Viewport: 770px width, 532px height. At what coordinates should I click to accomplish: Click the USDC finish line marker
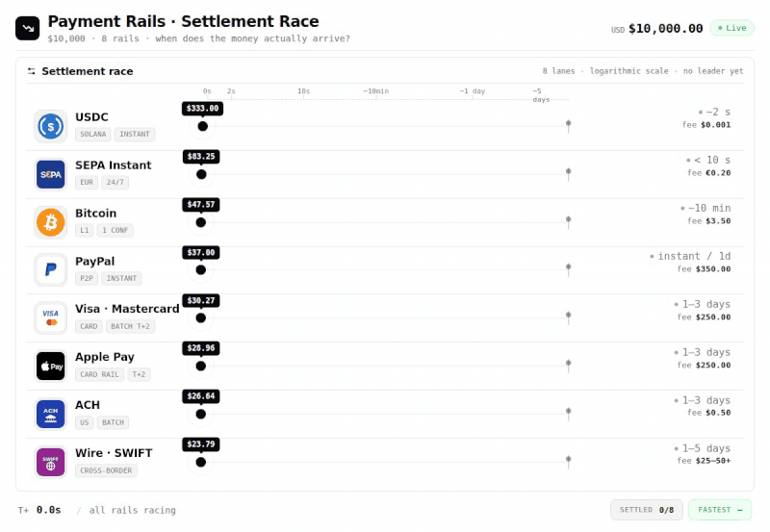[x=568, y=126]
